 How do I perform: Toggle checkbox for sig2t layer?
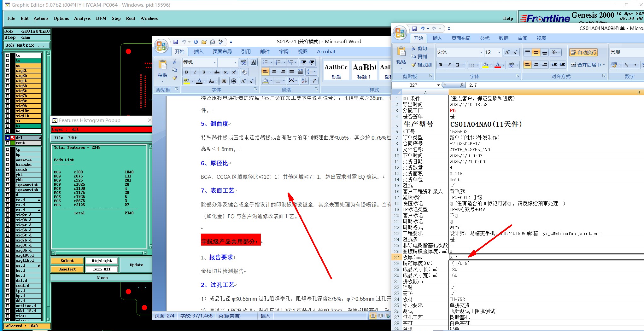[8, 71]
